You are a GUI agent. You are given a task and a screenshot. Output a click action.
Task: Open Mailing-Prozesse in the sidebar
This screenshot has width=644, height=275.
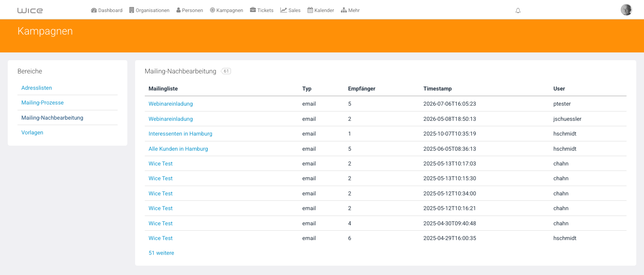click(42, 103)
